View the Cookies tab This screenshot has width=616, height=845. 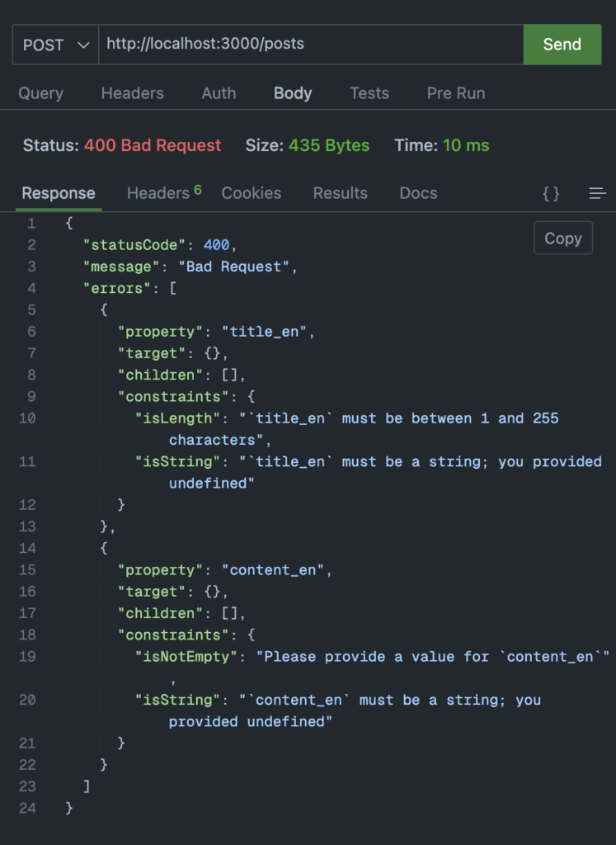(251, 193)
